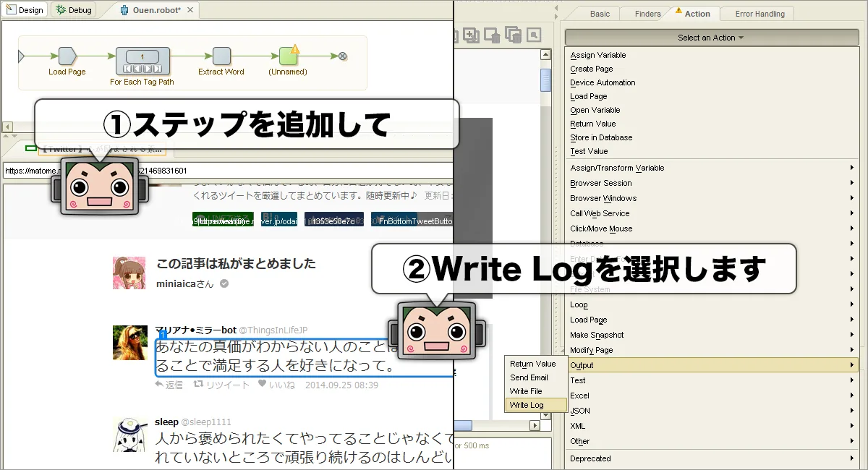Image resolution: width=868 pixels, height=470 pixels.
Task: Select the Extract Word step
Action: tap(221, 56)
